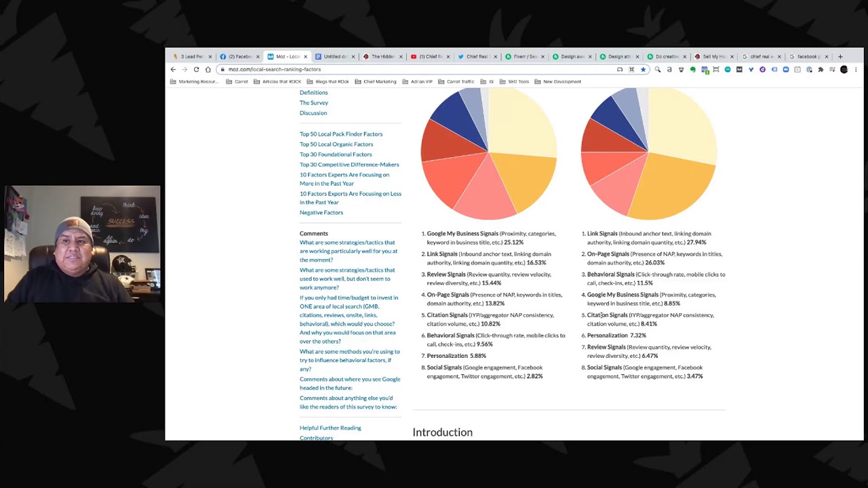868x488 pixels.
Task: Open Top 50 Local Pack Finder Factors
Action: coord(341,134)
